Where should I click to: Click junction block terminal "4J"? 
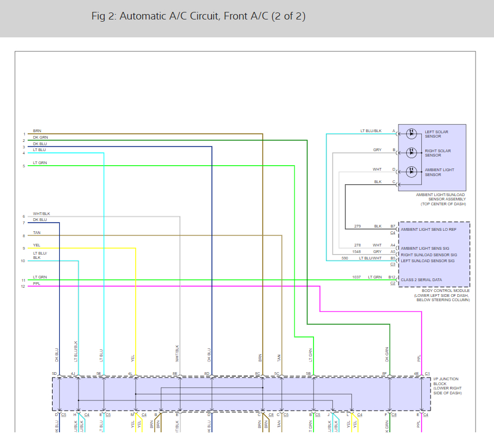73,374
